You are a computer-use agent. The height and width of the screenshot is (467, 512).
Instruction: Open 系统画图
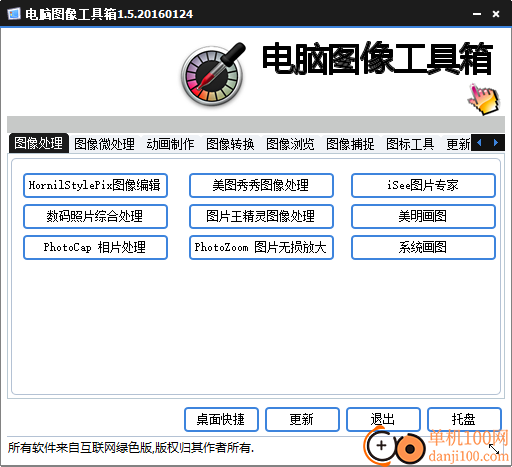pyautogui.click(x=423, y=247)
